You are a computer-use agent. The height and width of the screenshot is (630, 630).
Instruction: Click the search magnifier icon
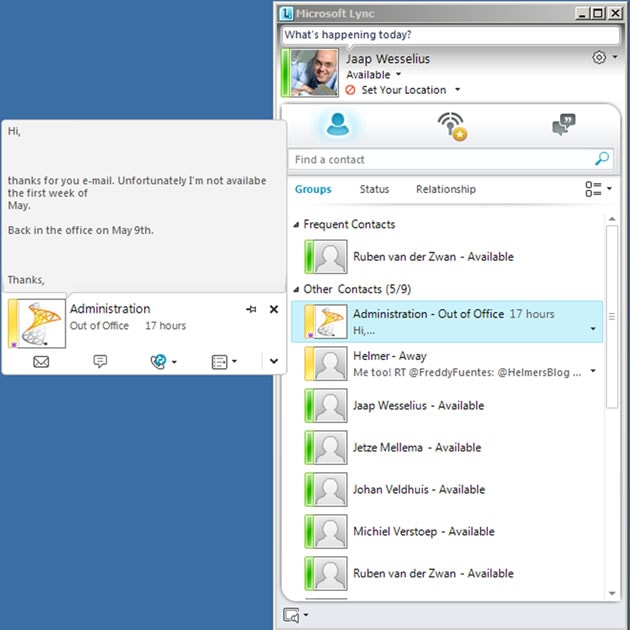[x=602, y=159]
